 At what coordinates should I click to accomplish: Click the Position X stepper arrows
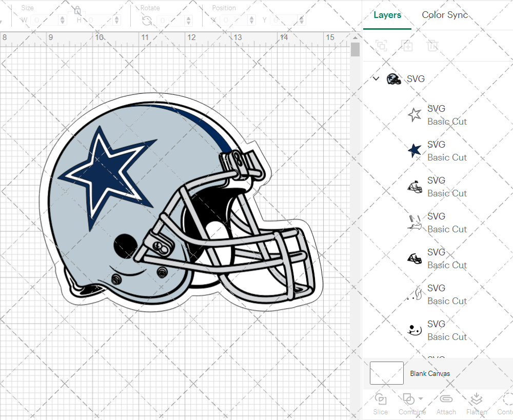tap(251, 21)
